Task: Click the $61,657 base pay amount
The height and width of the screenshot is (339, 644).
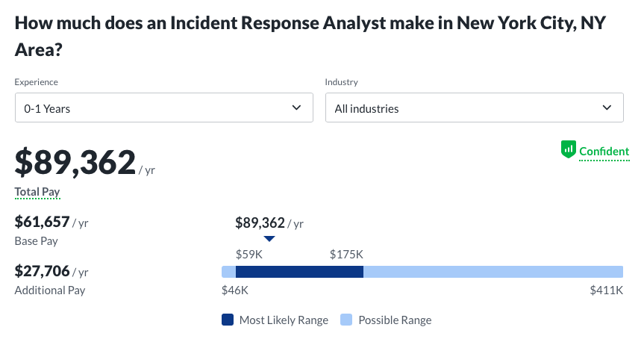Action: click(43, 222)
